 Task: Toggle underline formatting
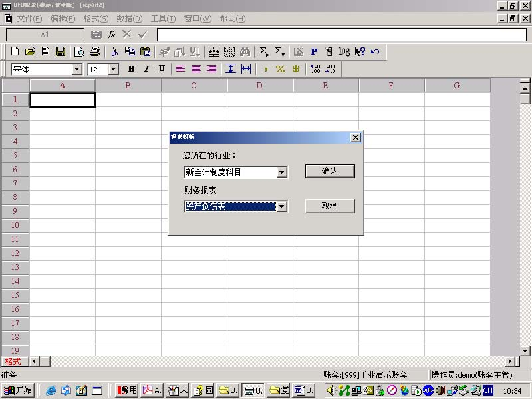pos(162,69)
